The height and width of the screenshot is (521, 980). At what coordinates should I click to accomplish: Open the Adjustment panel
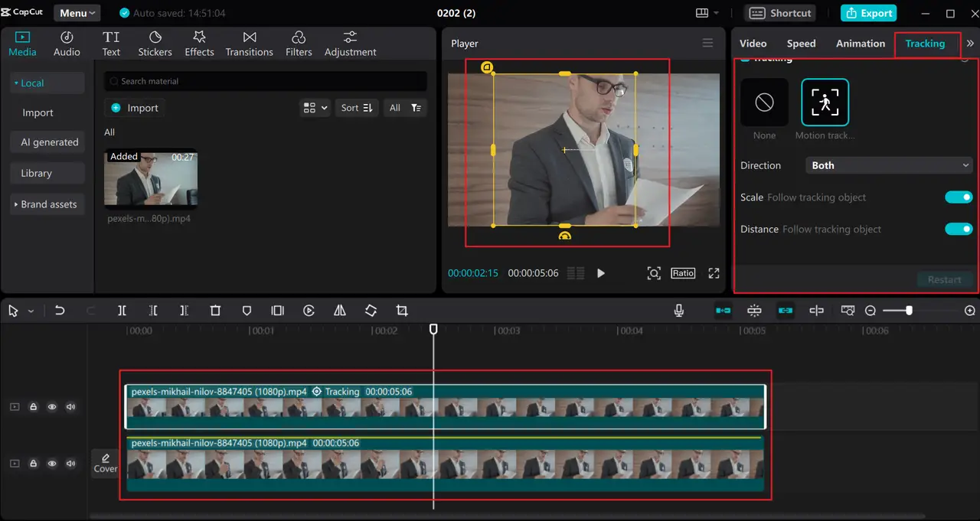click(350, 44)
